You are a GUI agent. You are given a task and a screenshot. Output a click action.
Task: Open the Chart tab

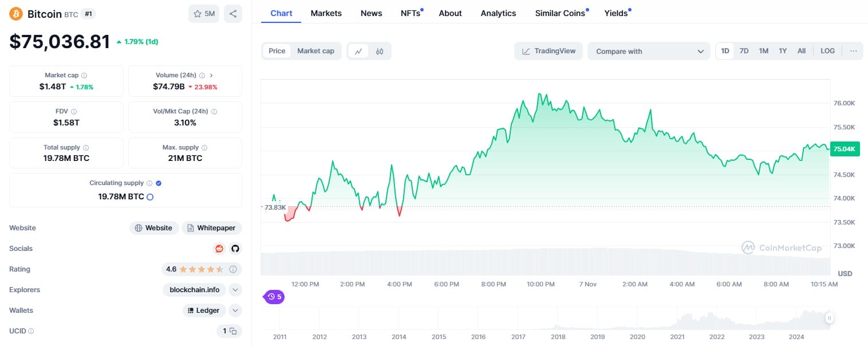click(x=281, y=13)
